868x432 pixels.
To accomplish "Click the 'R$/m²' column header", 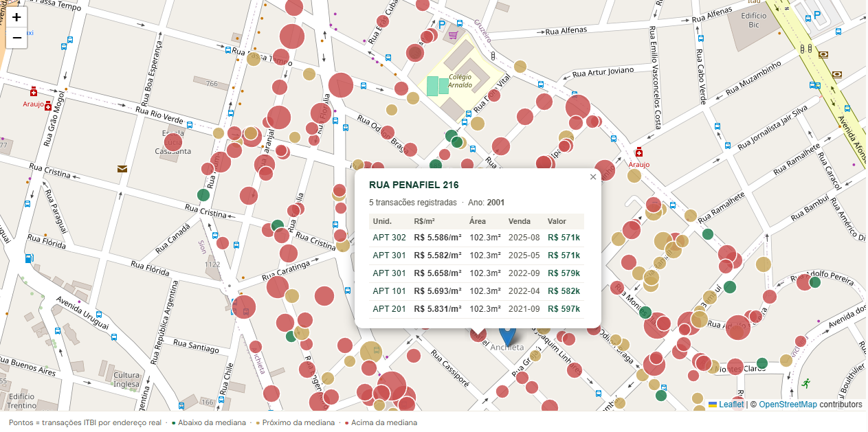I will click(x=425, y=221).
